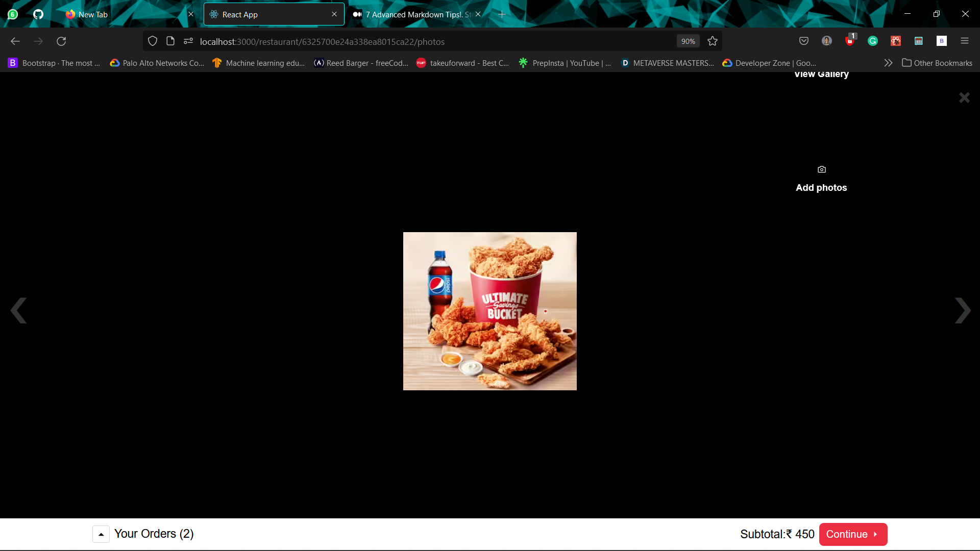Click the Add photos label
The height and width of the screenshot is (551, 980).
(821, 188)
